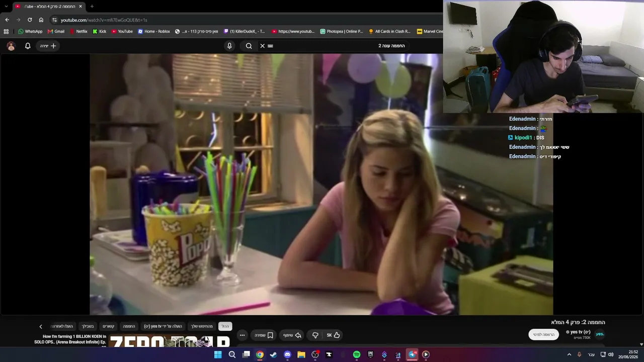Select the 'קשורים' filter chip
This screenshot has height=362, width=644.
tap(109, 326)
